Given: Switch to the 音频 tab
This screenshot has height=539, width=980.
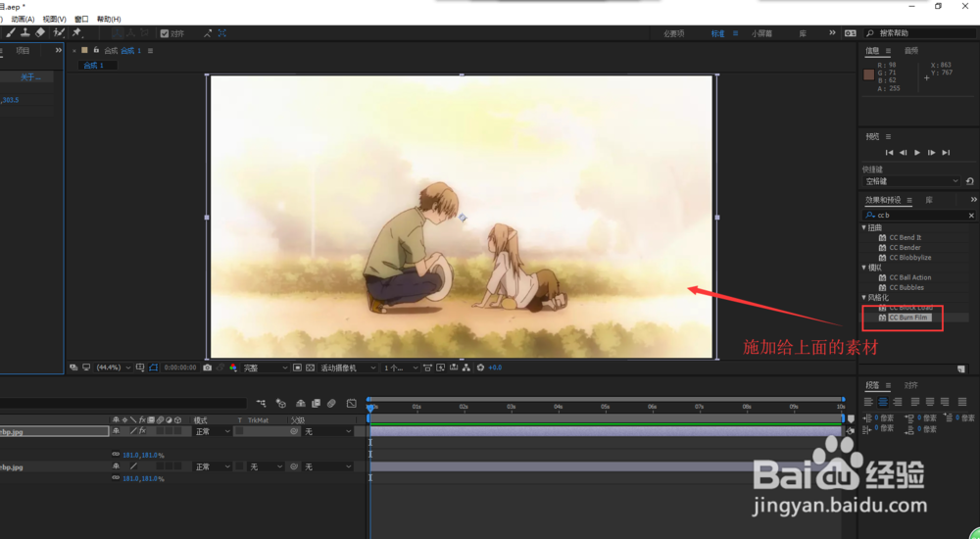Looking at the screenshot, I should pos(911,51).
